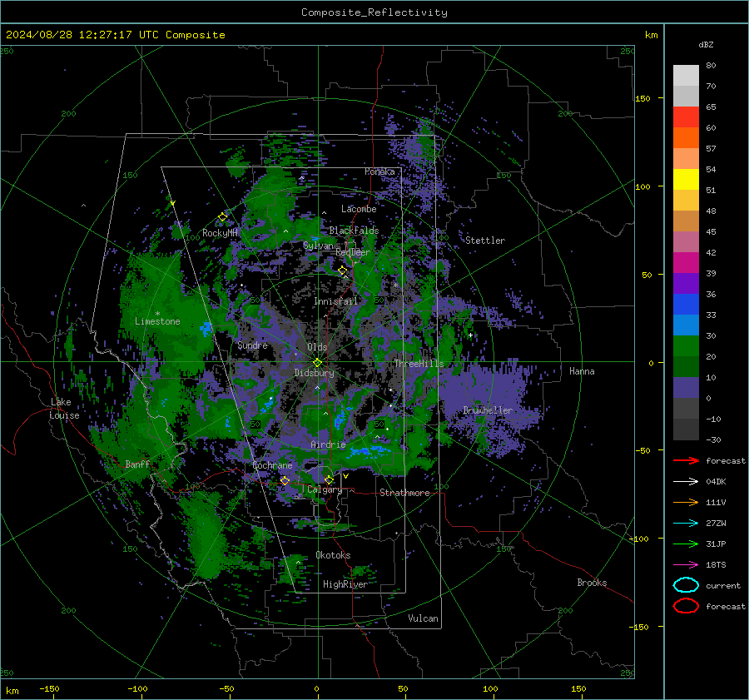Click the current legend text
This screenshot has height=700, width=749.
tap(723, 586)
